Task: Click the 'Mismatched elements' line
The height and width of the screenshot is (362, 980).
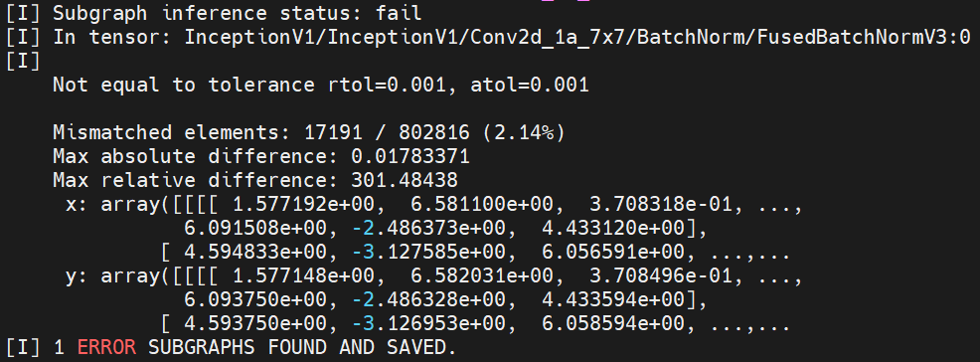Action: pos(309,132)
